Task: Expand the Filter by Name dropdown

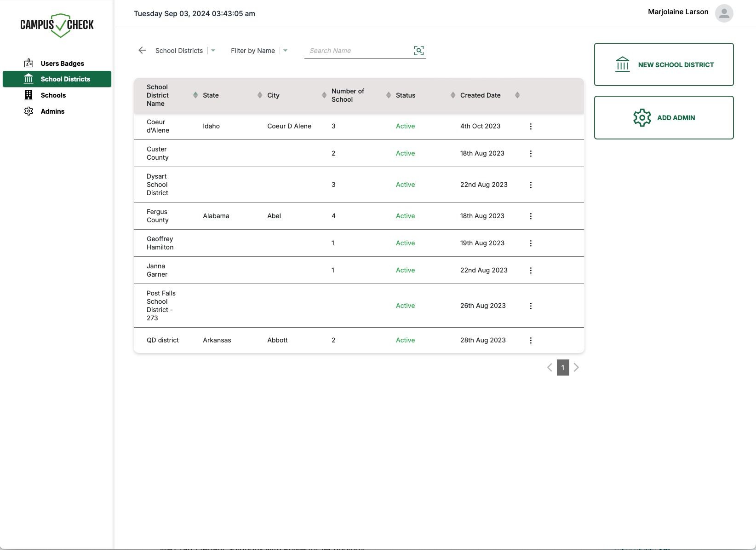Action: coord(285,51)
